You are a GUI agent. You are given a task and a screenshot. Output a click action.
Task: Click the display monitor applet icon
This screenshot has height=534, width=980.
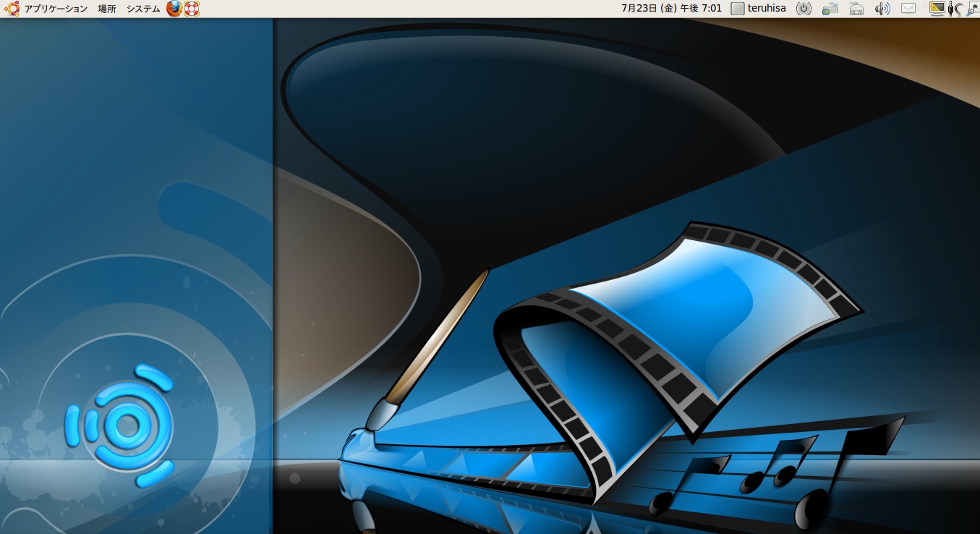point(937,9)
